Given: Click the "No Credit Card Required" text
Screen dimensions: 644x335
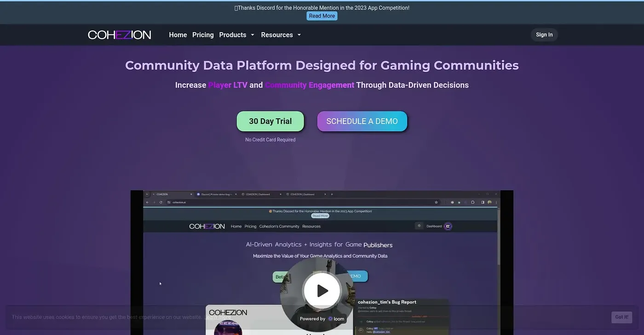Looking at the screenshot, I should 270,140.
